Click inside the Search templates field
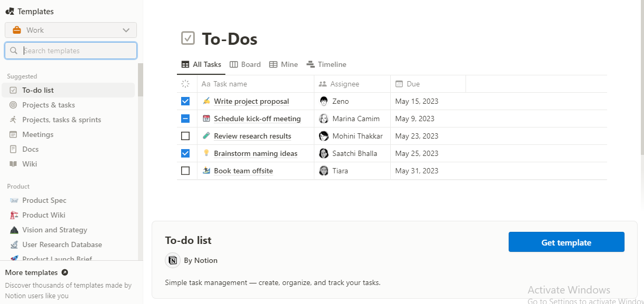This screenshot has width=644, height=304. pos(71,51)
